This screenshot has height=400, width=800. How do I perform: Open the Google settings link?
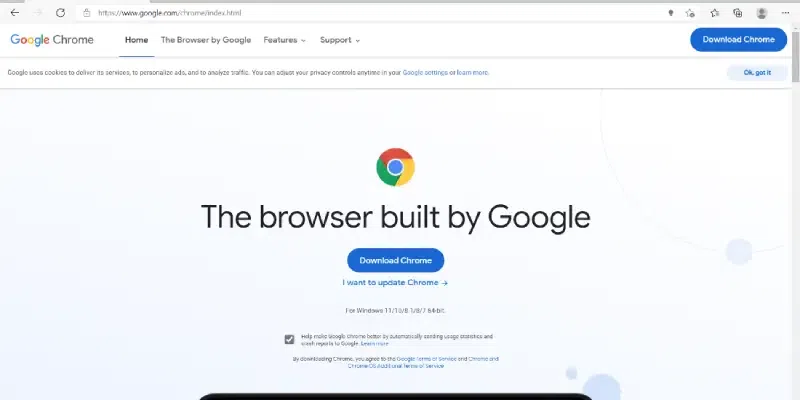[425, 72]
